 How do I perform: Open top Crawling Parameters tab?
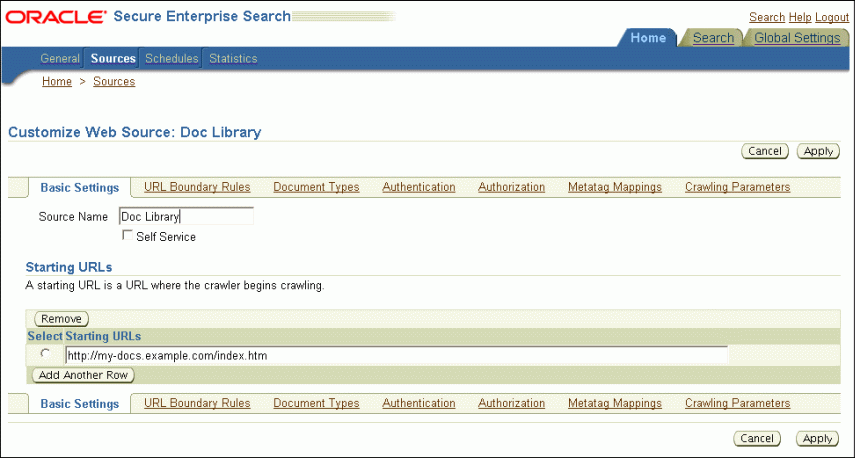pyautogui.click(x=737, y=187)
